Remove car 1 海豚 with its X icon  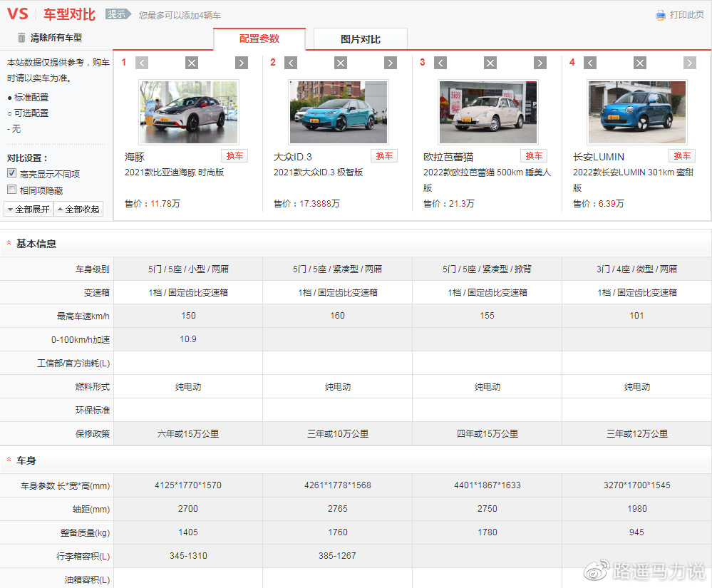[x=192, y=63]
